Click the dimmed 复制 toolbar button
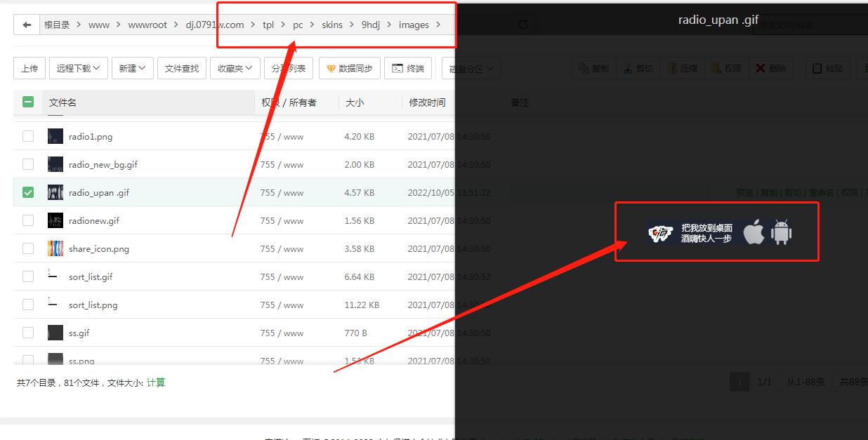This screenshot has width=868, height=440. pos(593,68)
